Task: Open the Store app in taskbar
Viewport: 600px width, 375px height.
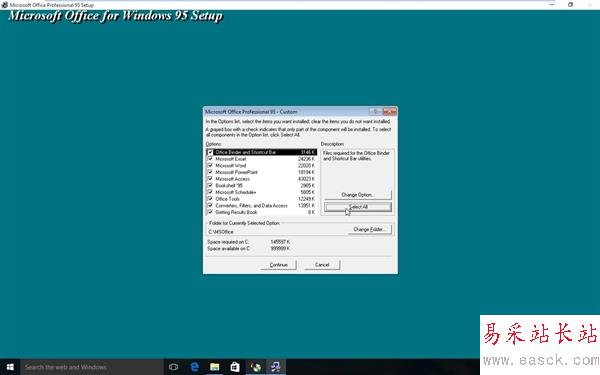Action: point(235,367)
